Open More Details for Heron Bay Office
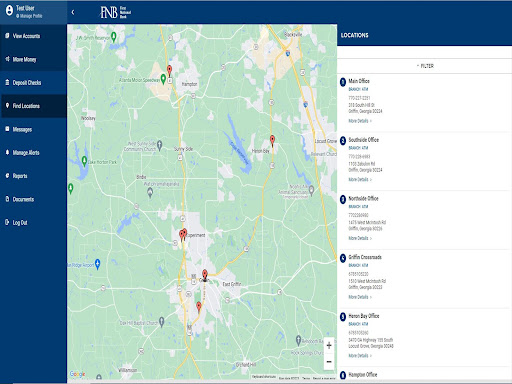 [360, 356]
